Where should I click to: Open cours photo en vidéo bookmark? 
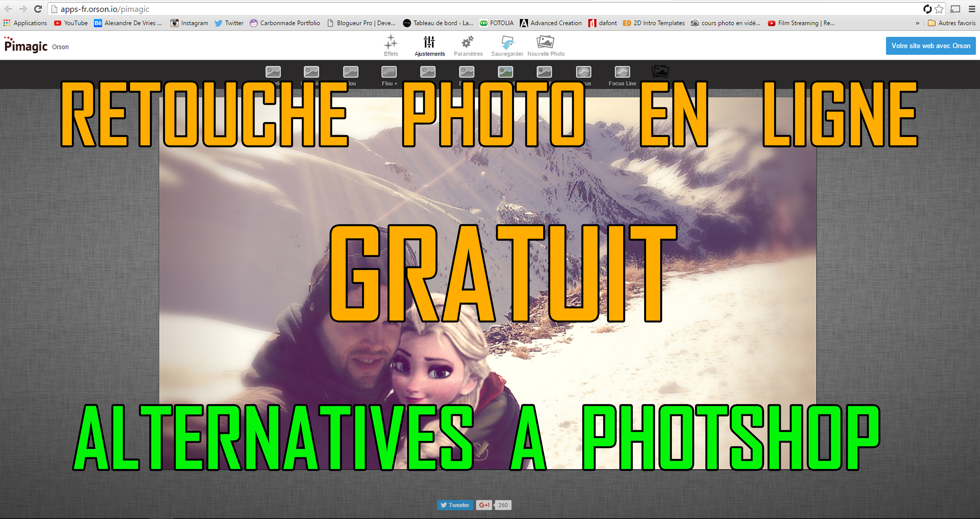point(726,23)
